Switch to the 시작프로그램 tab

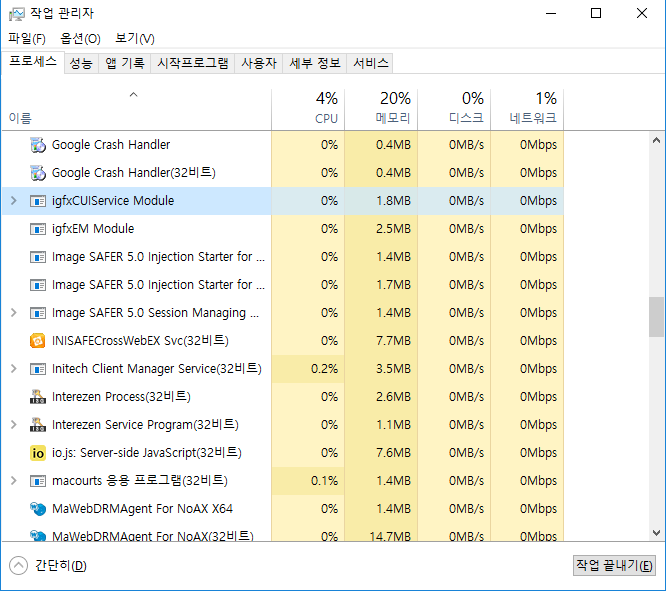[193, 63]
